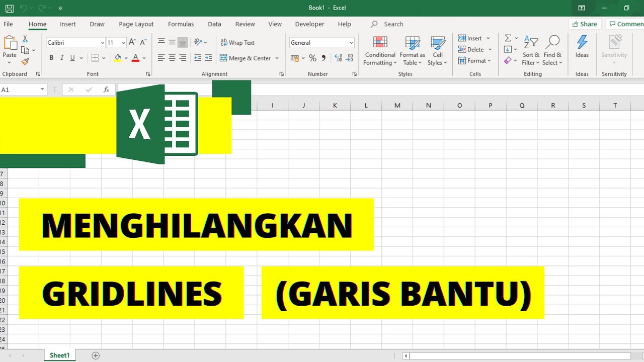Viewport: 644px width, 362px height.
Task: Switch to Formulas tab
Action: pyautogui.click(x=181, y=24)
